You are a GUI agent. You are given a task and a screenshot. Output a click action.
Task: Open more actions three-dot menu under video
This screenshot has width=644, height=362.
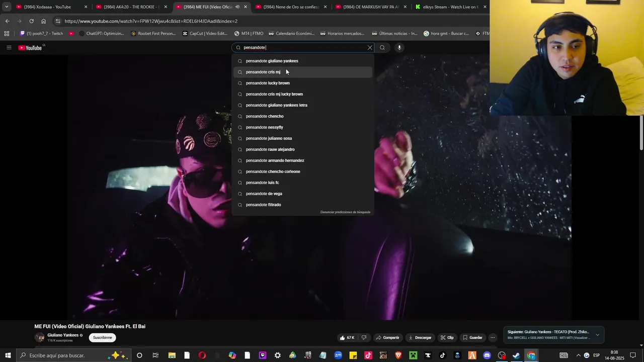click(493, 338)
